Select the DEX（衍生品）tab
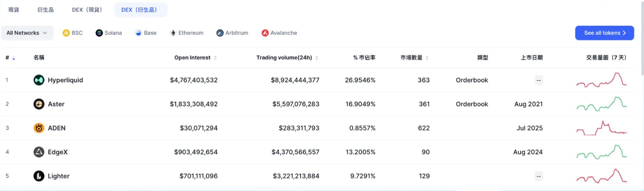 coord(141,10)
